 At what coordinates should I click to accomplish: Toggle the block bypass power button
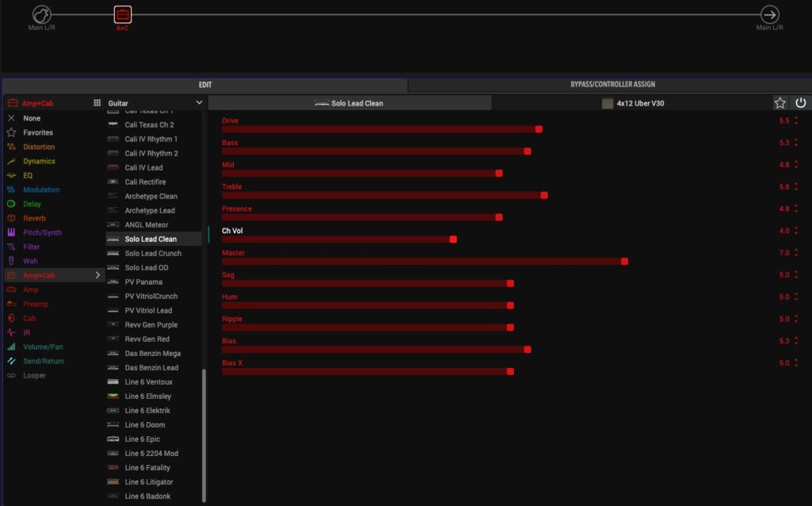click(800, 103)
